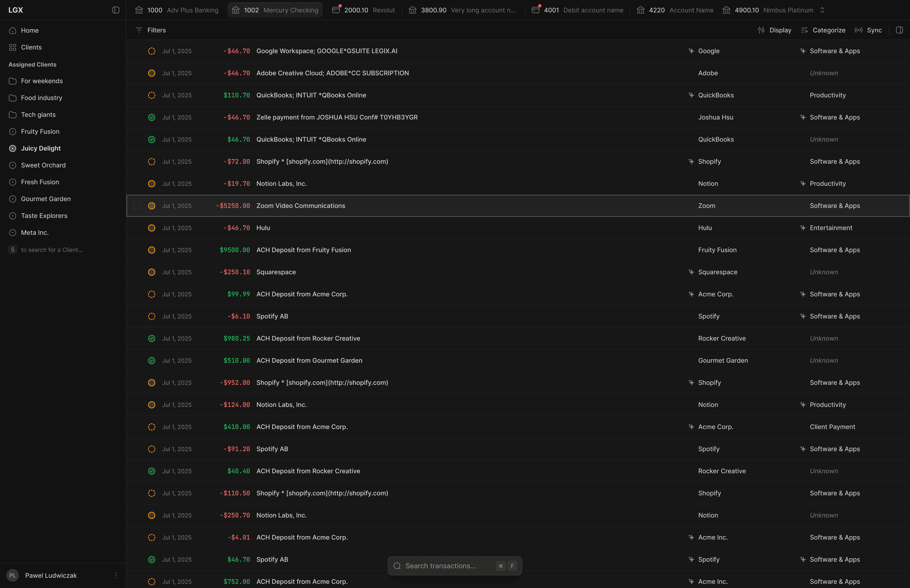Toggle the right side panel icon
Image resolution: width=910 pixels, height=588 pixels.
coord(899,30)
